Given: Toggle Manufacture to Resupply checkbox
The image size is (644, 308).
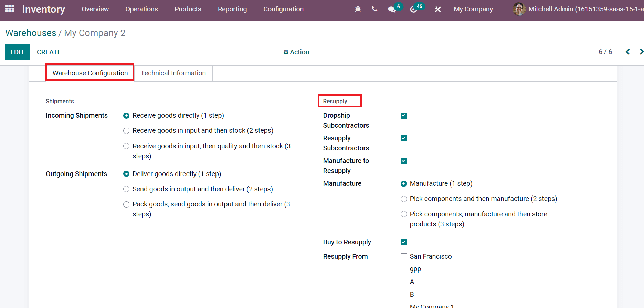Looking at the screenshot, I should pyautogui.click(x=404, y=161).
